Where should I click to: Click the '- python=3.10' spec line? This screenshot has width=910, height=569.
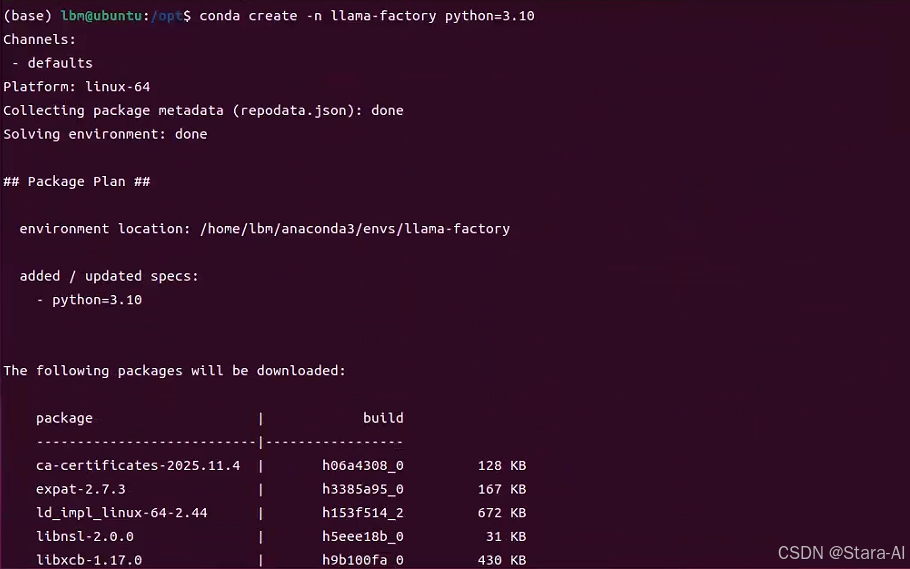point(89,300)
